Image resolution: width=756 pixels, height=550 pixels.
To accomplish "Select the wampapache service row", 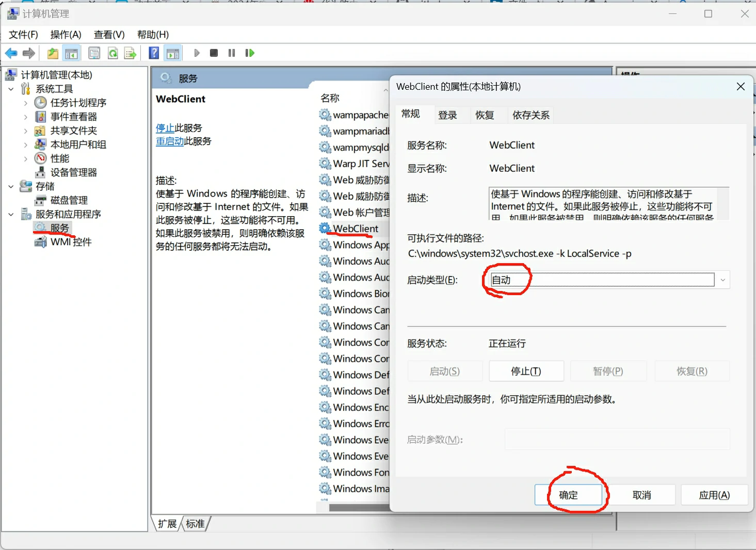I will pos(354,115).
